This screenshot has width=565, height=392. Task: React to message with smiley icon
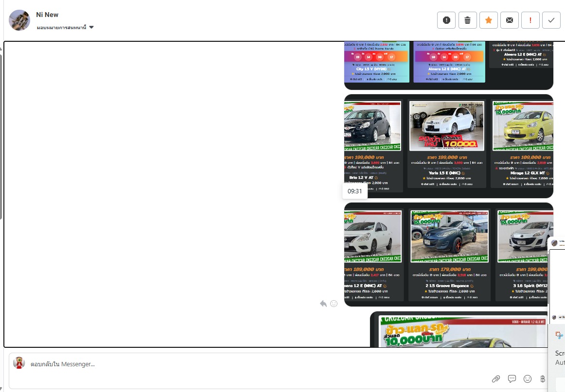334,304
